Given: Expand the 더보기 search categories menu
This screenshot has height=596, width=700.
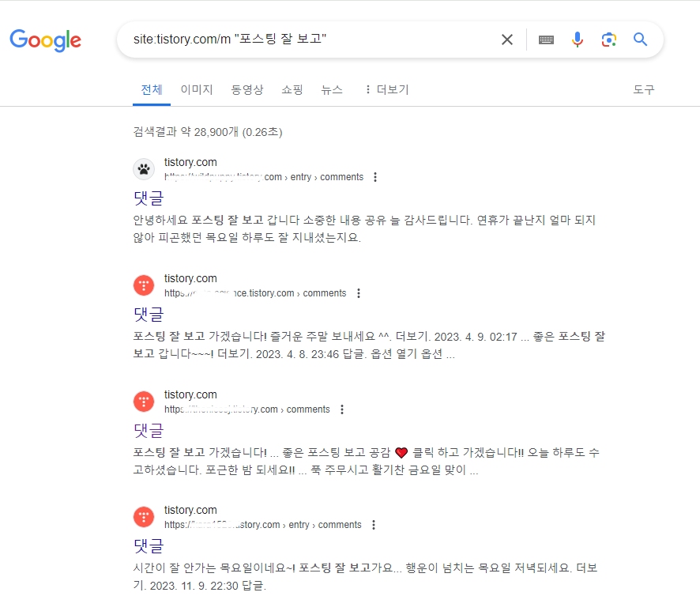Looking at the screenshot, I should (386, 89).
